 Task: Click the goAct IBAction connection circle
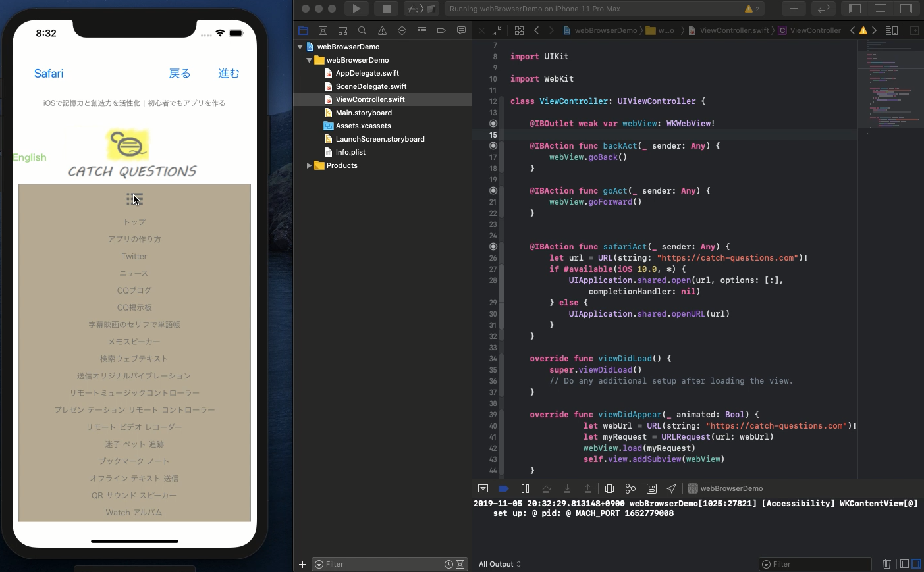pos(493,191)
